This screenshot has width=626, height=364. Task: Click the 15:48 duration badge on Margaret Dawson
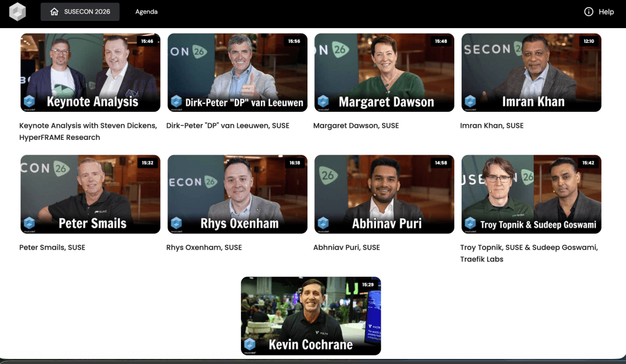pos(441,42)
